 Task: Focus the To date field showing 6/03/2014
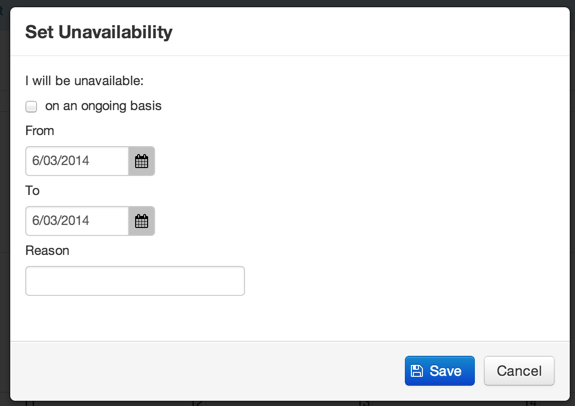(x=77, y=221)
